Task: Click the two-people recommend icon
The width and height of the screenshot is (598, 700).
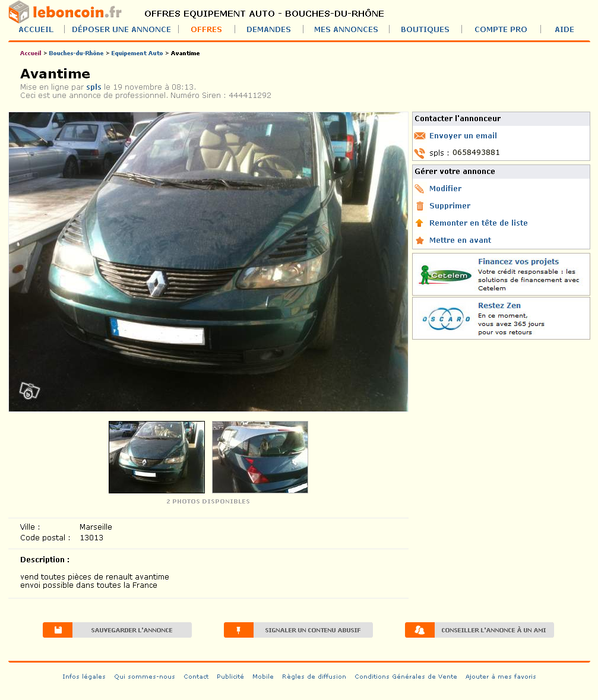Action: [x=420, y=630]
